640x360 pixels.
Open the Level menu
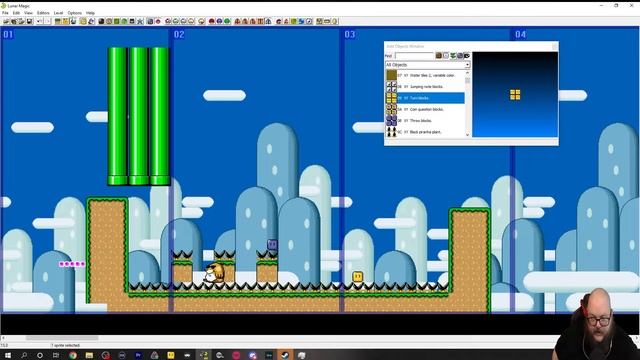(x=58, y=13)
